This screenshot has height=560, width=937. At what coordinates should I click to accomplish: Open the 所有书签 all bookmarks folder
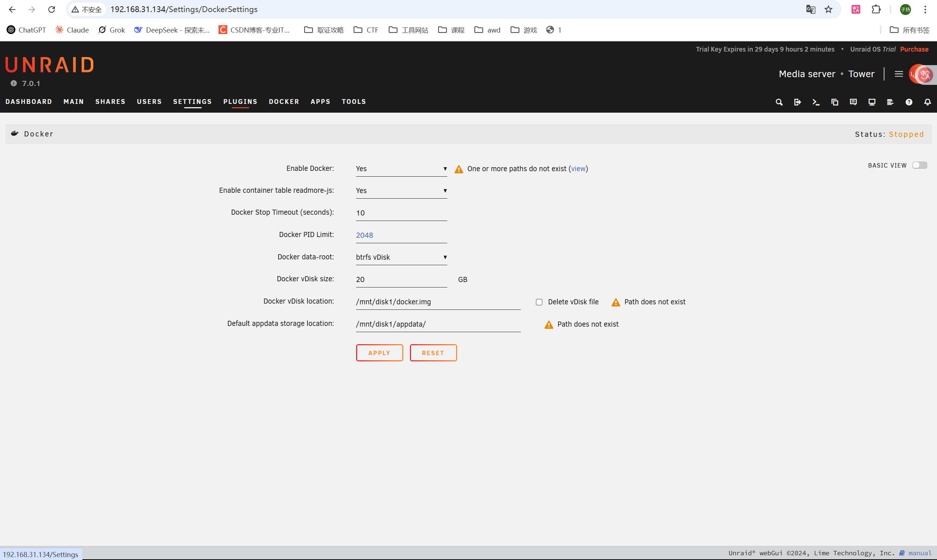point(910,30)
